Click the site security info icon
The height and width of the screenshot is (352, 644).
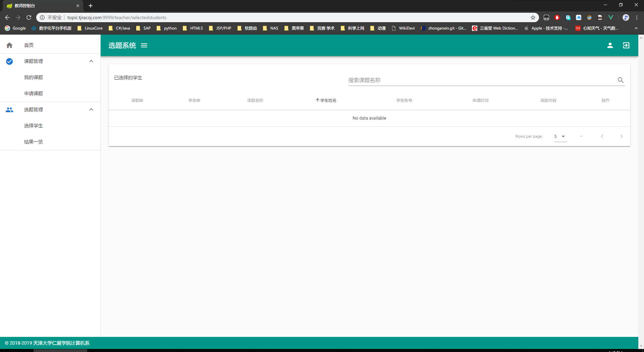coord(42,17)
